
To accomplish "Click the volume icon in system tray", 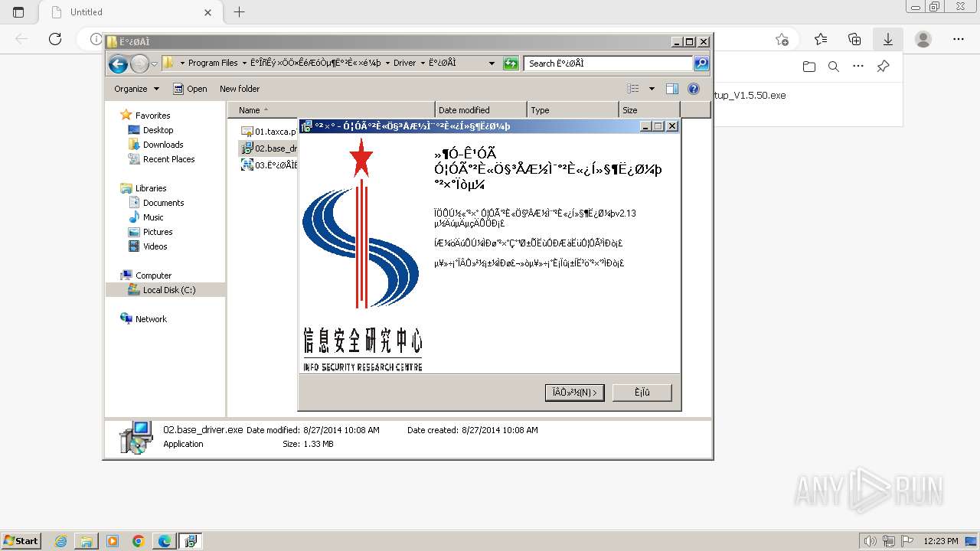I will 869,541.
